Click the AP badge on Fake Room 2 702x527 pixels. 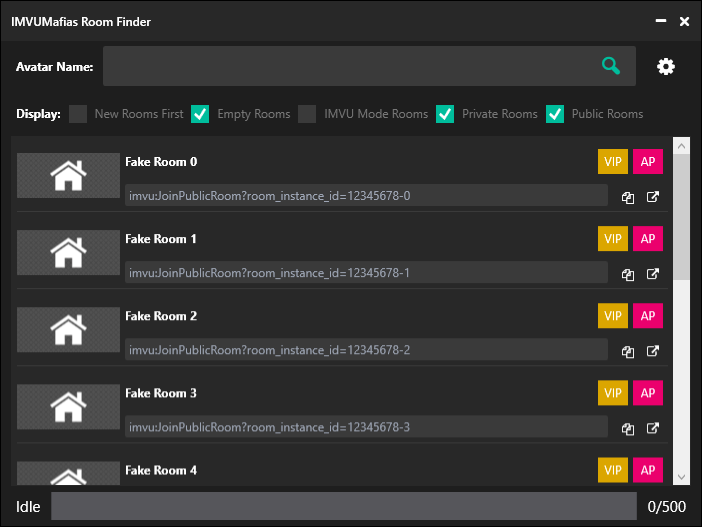coord(648,316)
